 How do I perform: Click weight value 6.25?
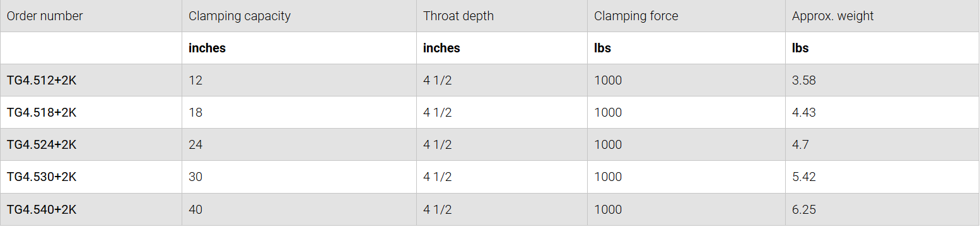(804, 209)
